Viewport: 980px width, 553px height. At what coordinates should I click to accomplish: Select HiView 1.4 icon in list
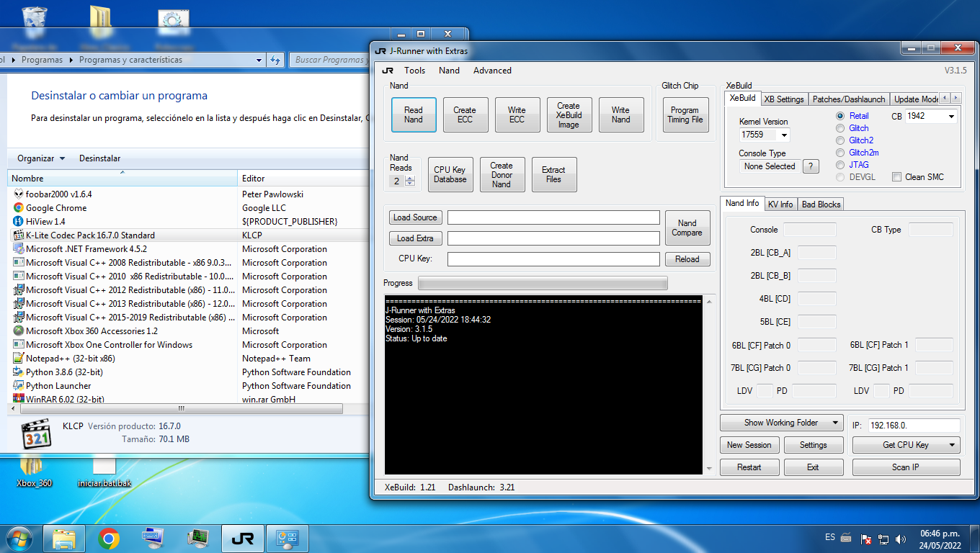19,222
